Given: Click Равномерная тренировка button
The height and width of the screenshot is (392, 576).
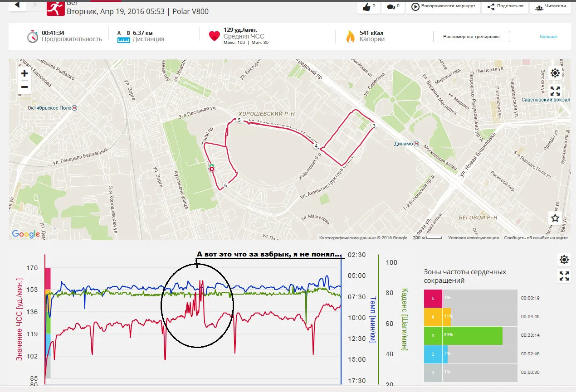Looking at the screenshot, I should pos(471,36).
